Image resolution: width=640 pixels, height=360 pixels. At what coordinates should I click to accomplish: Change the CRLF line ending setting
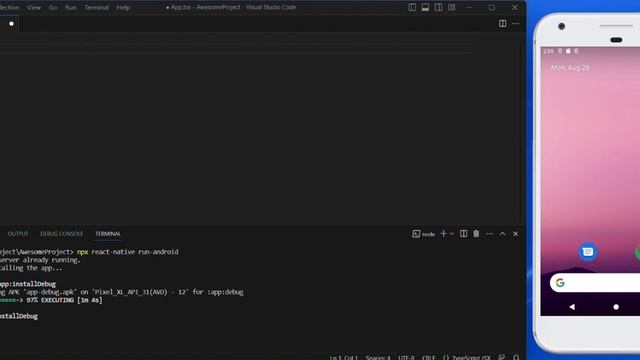(429, 358)
